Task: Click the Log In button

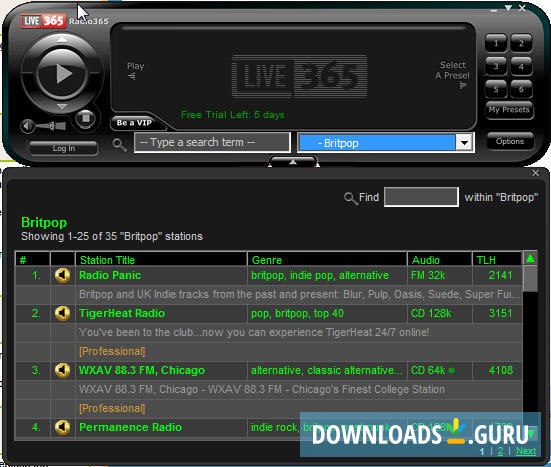Action: [x=64, y=148]
